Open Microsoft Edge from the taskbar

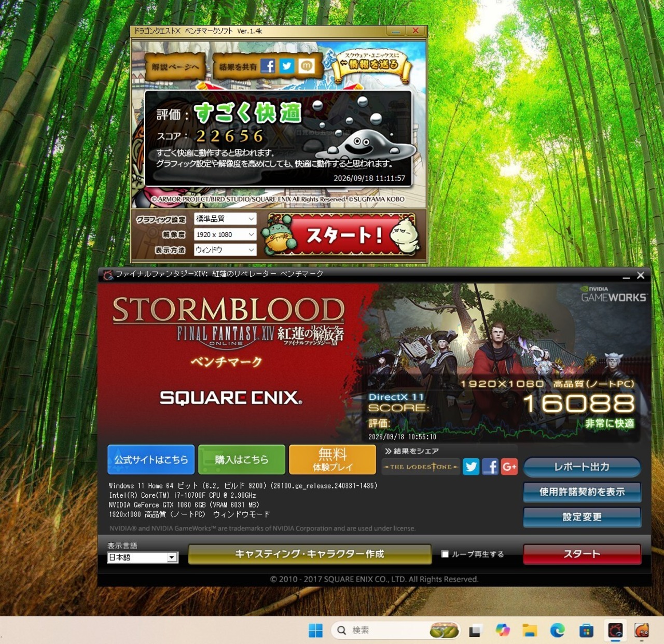point(558,630)
